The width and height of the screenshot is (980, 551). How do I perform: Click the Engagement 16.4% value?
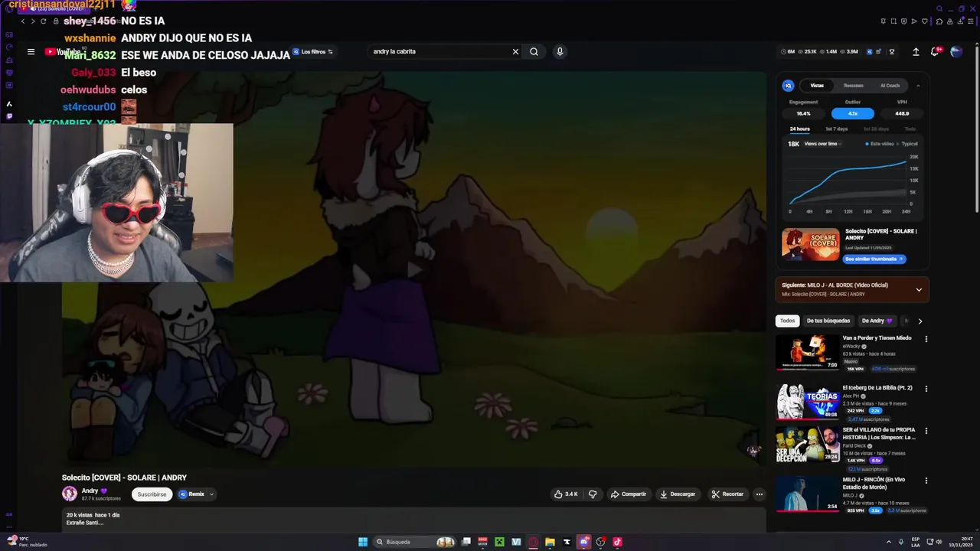pos(803,113)
